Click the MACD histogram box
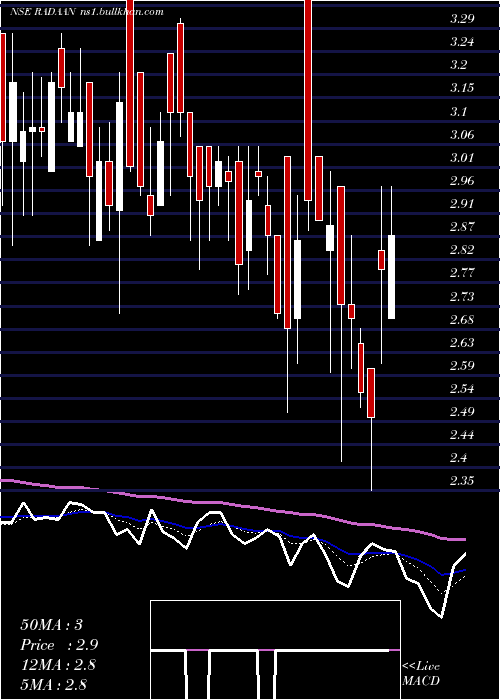 tap(275, 650)
